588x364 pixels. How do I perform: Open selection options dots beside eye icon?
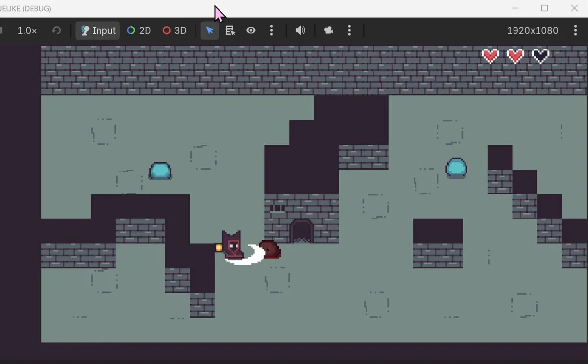click(x=271, y=30)
